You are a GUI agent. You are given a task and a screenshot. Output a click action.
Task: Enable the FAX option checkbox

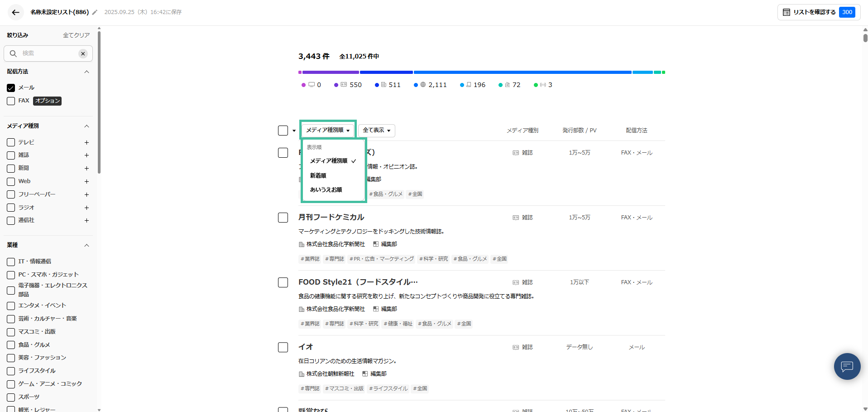[11, 101]
